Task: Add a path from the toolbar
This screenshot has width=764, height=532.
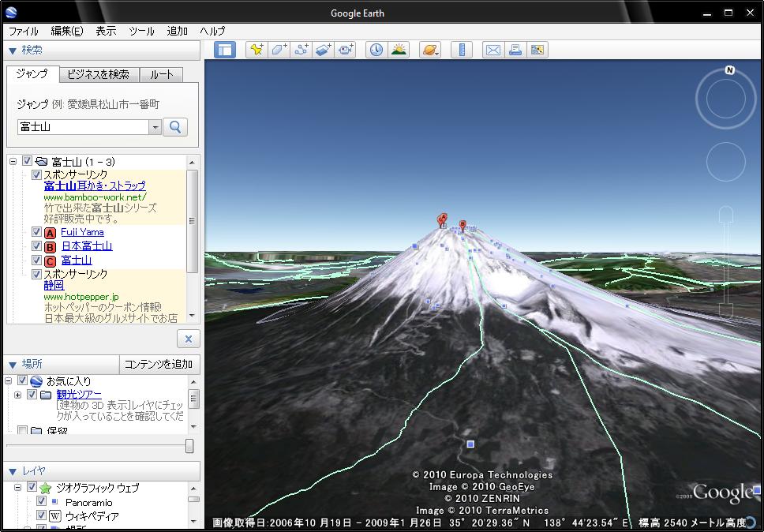Action: (x=301, y=50)
